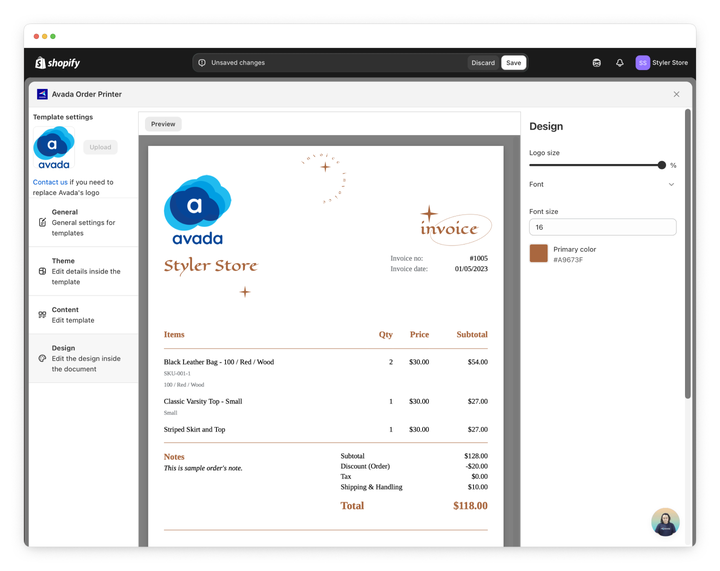Click the disabled Upload button
The width and height of the screenshot is (720, 571).
100,147
